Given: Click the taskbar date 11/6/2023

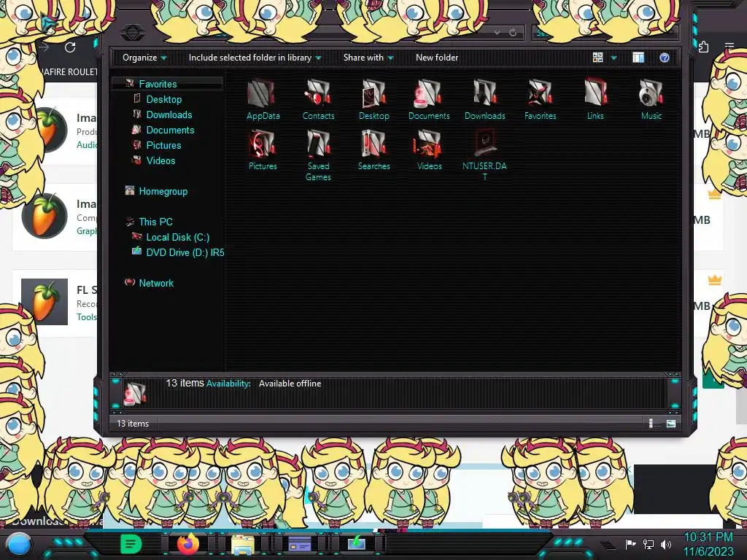Looking at the screenshot, I should click(708, 551).
